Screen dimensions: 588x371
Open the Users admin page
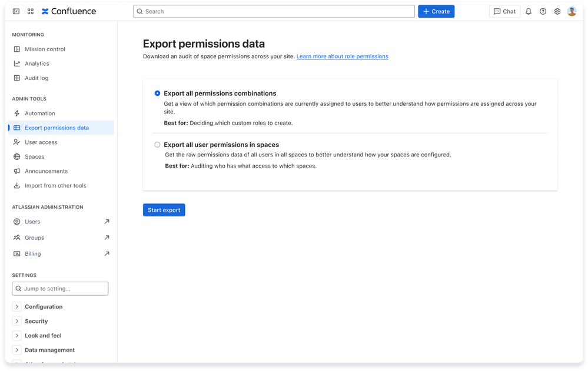click(32, 222)
